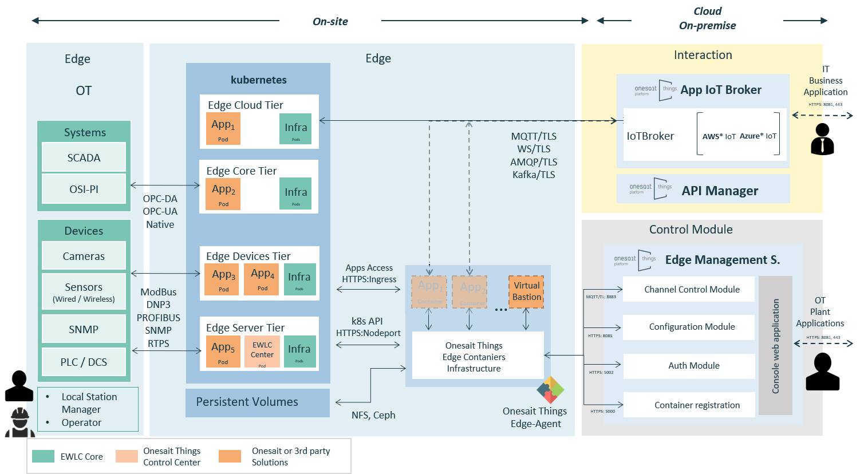Click the IT business user person icon
Screen dimensions: 868x474
point(823,139)
